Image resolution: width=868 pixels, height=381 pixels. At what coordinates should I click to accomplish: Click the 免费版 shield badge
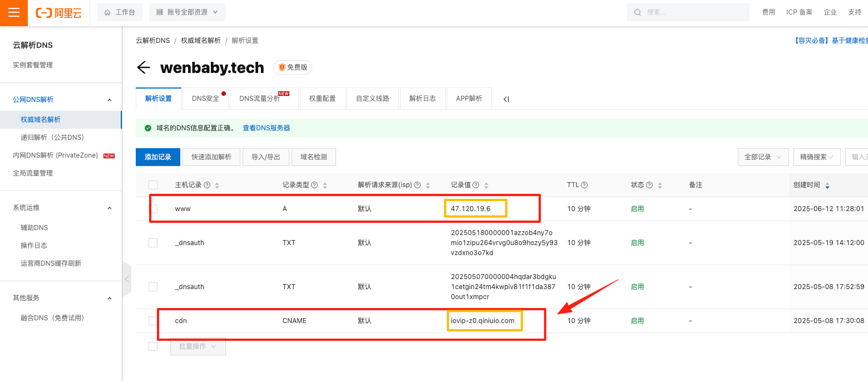293,67
